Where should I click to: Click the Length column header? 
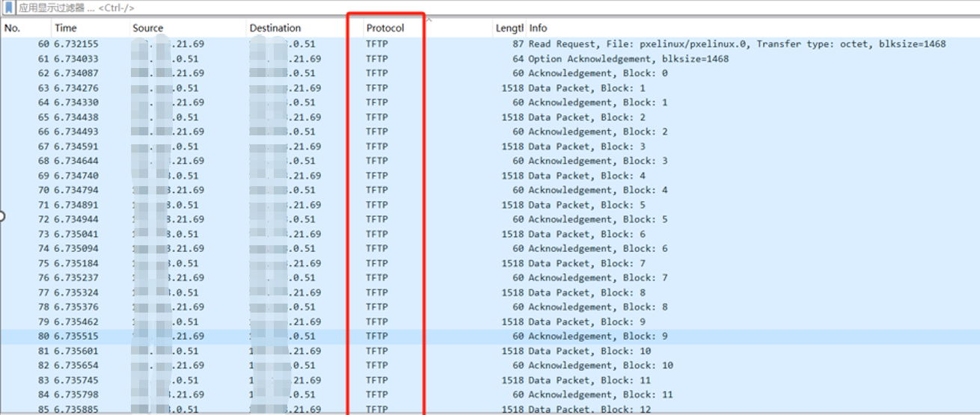(x=509, y=28)
